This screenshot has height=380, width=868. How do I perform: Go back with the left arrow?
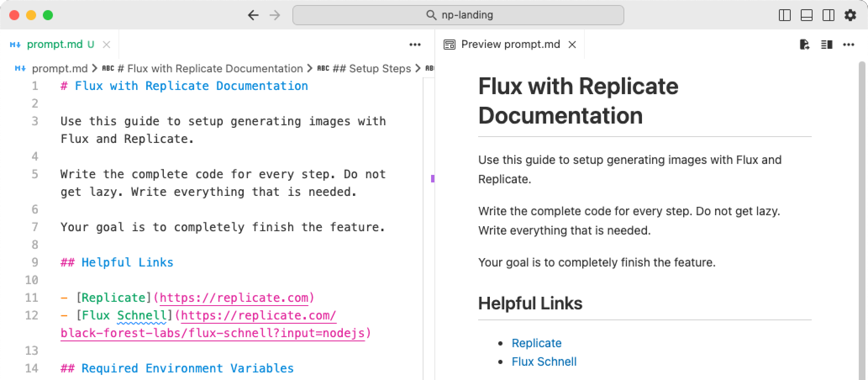(253, 16)
